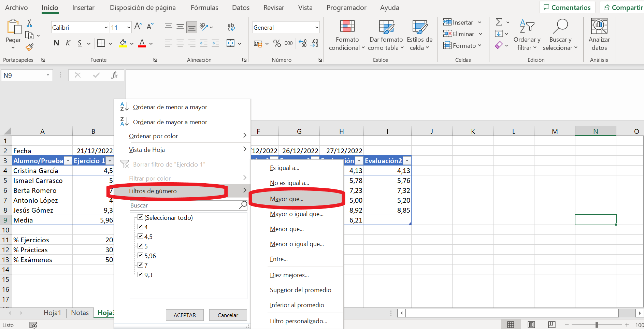Open the Calibri font name dropdown

click(106, 27)
